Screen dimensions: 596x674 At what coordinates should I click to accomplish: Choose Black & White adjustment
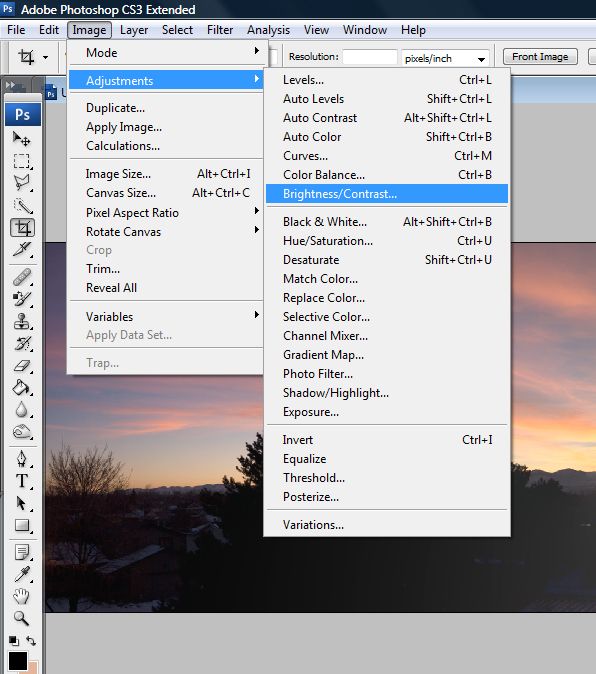coord(387,222)
